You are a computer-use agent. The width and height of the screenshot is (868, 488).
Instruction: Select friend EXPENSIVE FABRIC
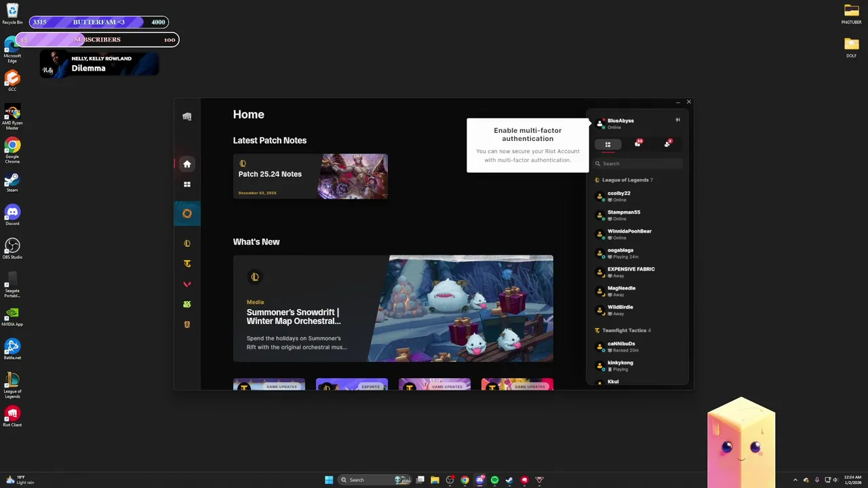pyautogui.click(x=637, y=272)
